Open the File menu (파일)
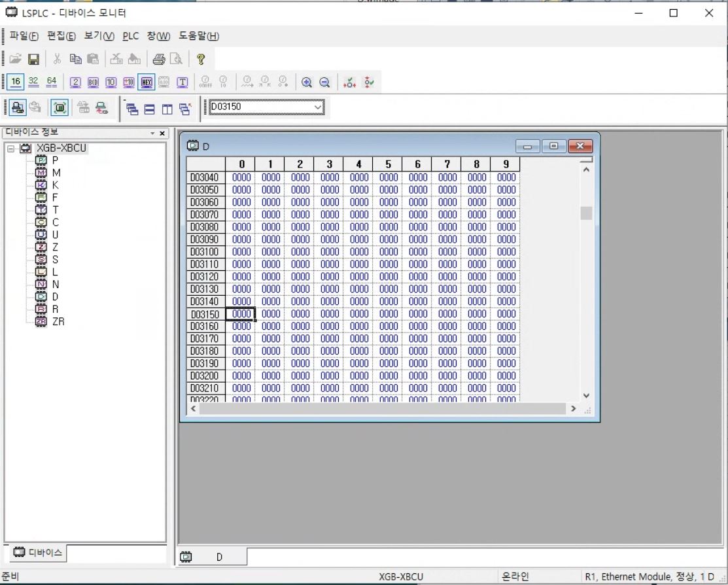 coord(24,36)
